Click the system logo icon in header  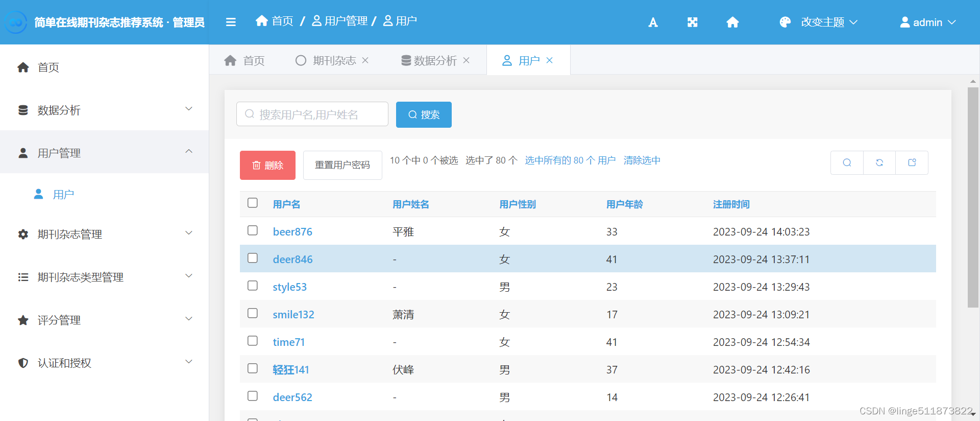16,22
